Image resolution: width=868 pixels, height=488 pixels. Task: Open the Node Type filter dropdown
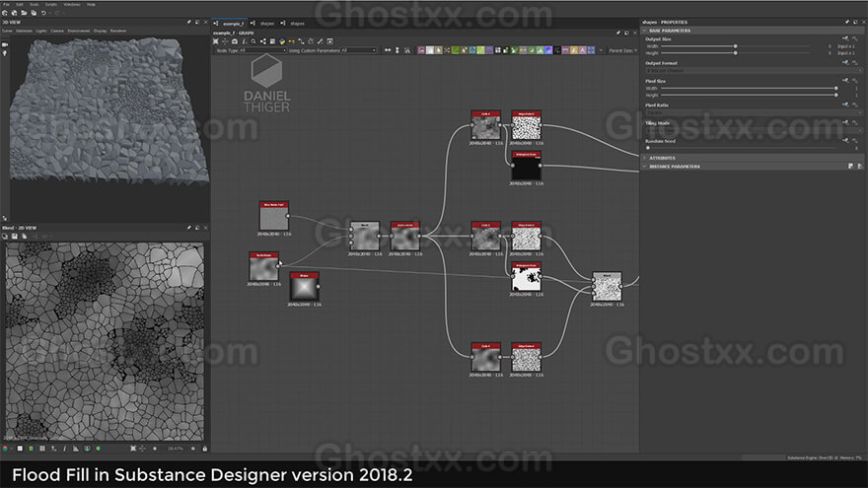pyautogui.click(x=262, y=50)
